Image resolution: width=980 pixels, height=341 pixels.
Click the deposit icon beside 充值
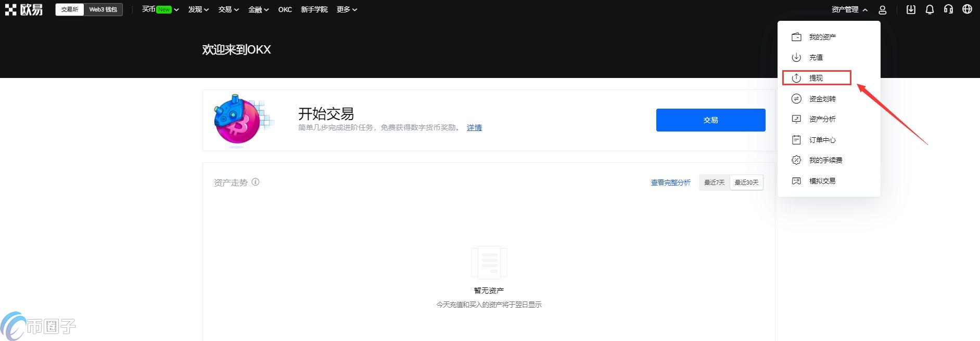[x=796, y=57]
